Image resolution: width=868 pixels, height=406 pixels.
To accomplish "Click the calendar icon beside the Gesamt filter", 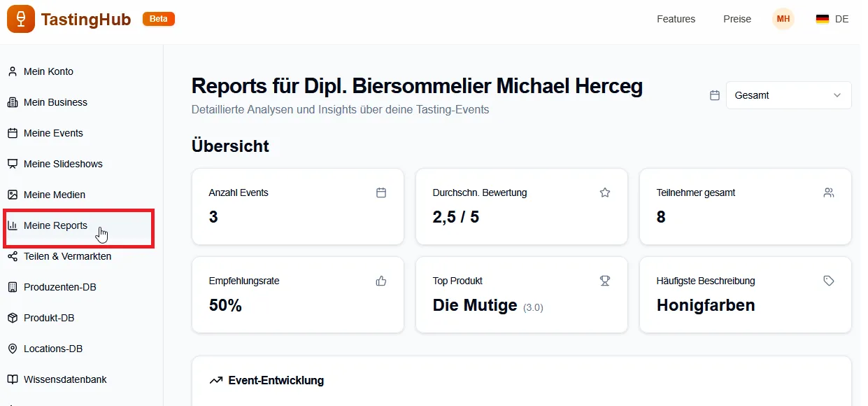I will click(714, 94).
